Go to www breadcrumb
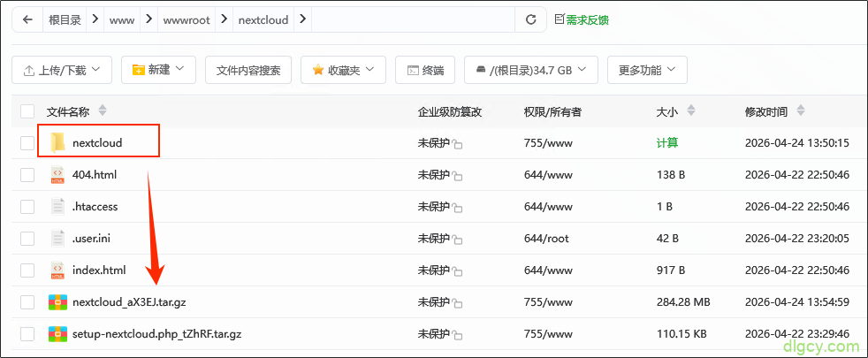The width and height of the screenshot is (868, 358). 122,20
